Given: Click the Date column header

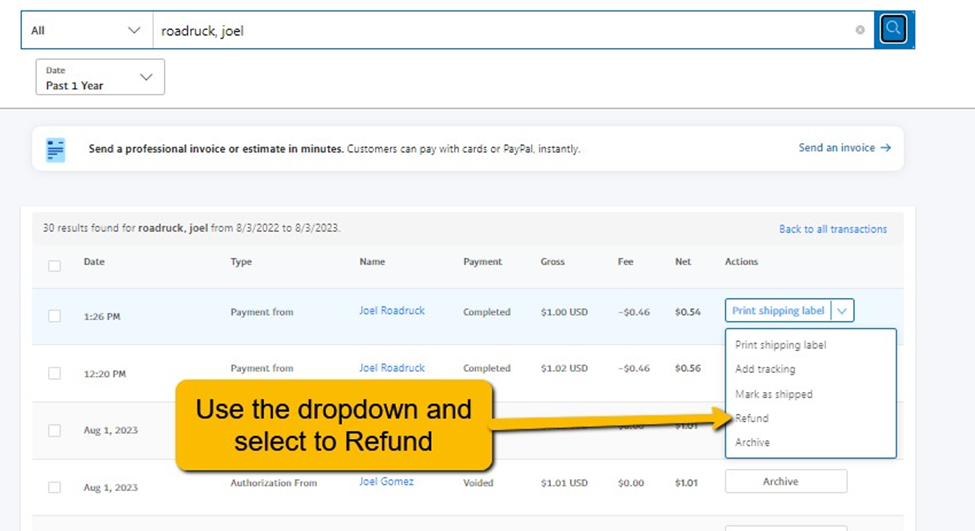Looking at the screenshot, I should (x=94, y=262).
